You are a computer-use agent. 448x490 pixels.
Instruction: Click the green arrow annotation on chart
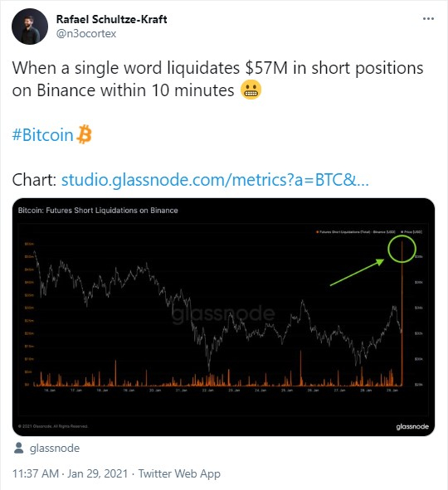[357, 272]
